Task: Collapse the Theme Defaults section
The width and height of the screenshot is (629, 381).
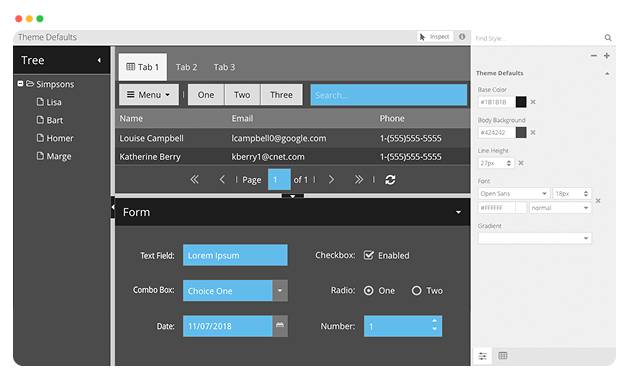Action: (607, 73)
